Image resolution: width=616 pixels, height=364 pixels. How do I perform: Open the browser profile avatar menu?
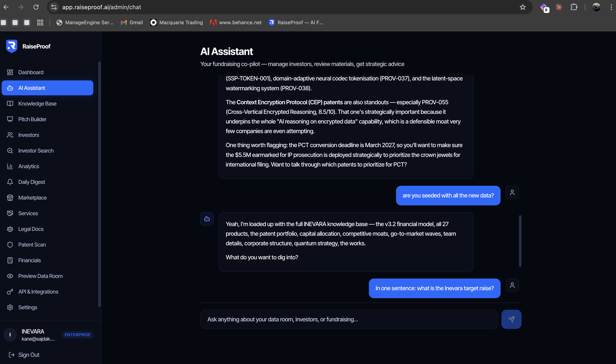(x=597, y=7)
